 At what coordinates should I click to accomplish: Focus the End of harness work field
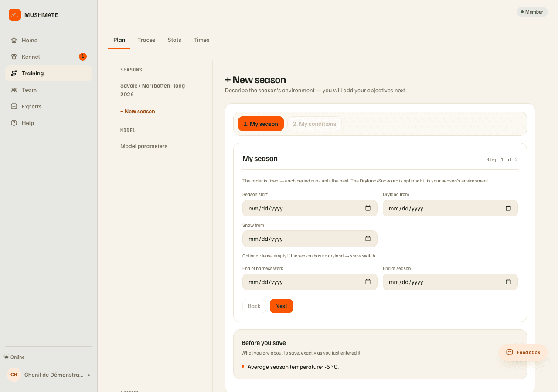pos(310,282)
